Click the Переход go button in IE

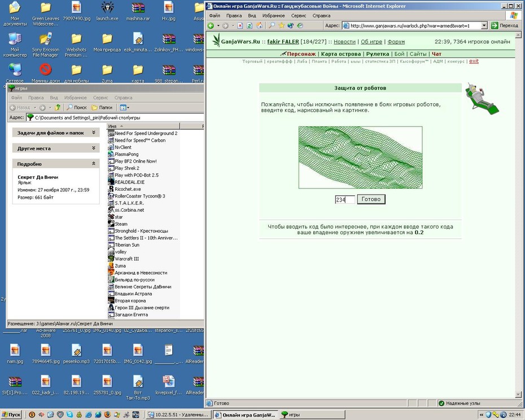click(505, 25)
